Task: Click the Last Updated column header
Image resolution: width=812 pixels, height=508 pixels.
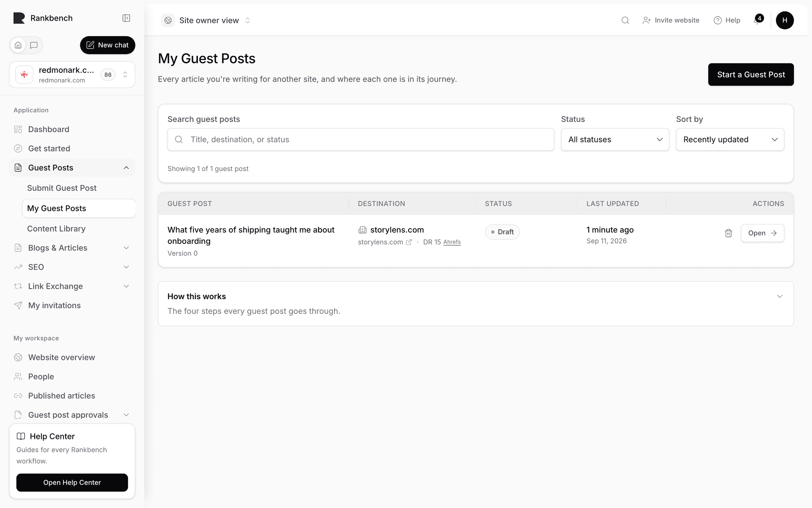Action: (x=612, y=204)
